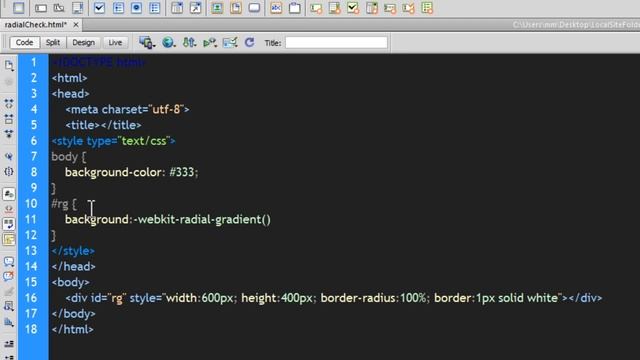Screen dimensions: 640x360
Task: Collapse selection in coding toolbar
Action: (x=9, y=119)
